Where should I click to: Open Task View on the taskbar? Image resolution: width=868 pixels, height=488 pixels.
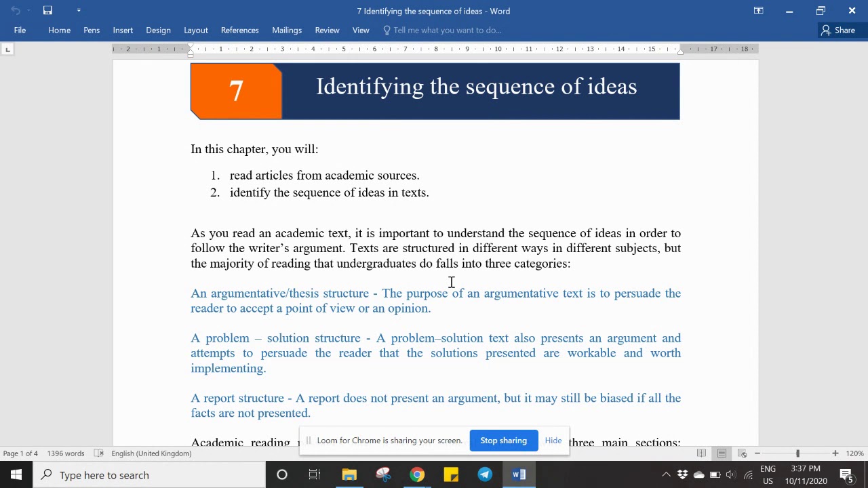pyautogui.click(x=315, y=475)
